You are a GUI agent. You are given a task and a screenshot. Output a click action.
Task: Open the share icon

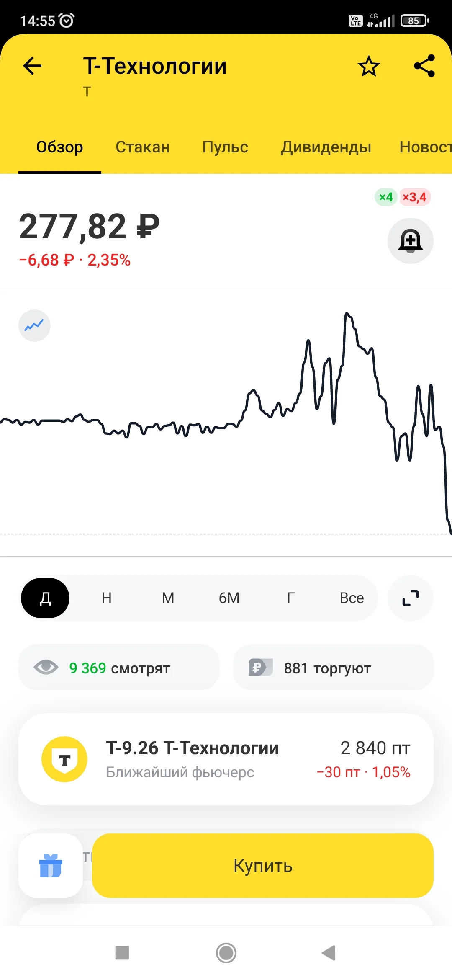[x=424, y=66]
